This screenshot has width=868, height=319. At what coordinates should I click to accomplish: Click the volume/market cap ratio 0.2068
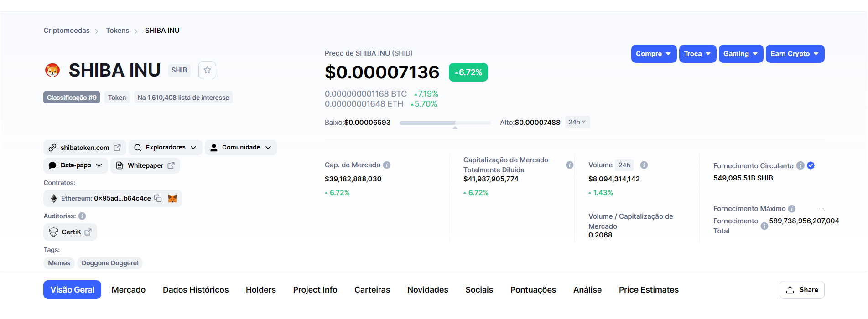tap(600, 235)
